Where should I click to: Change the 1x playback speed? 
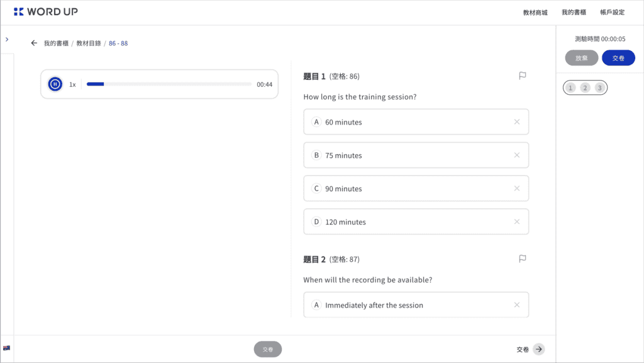72,84
